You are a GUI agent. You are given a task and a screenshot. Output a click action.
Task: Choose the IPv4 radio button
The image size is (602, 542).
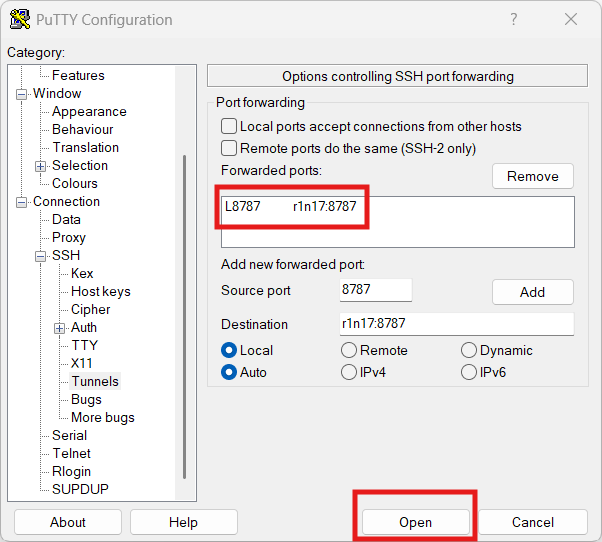click(x=349, y=373)
